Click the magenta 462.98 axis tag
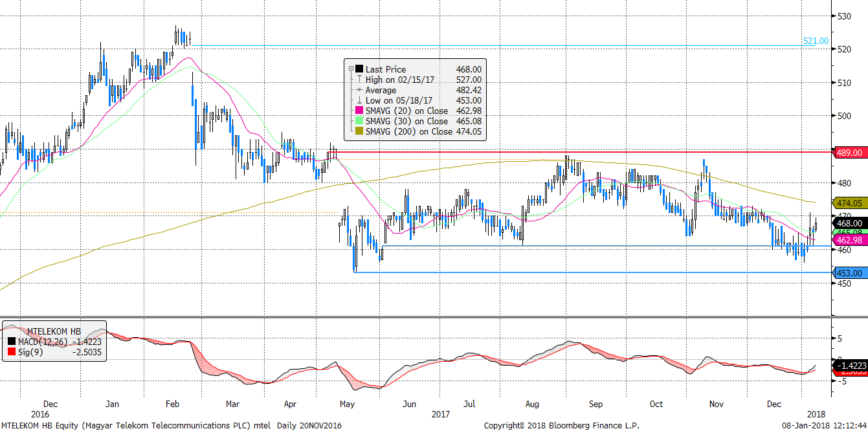 (849, 240)
